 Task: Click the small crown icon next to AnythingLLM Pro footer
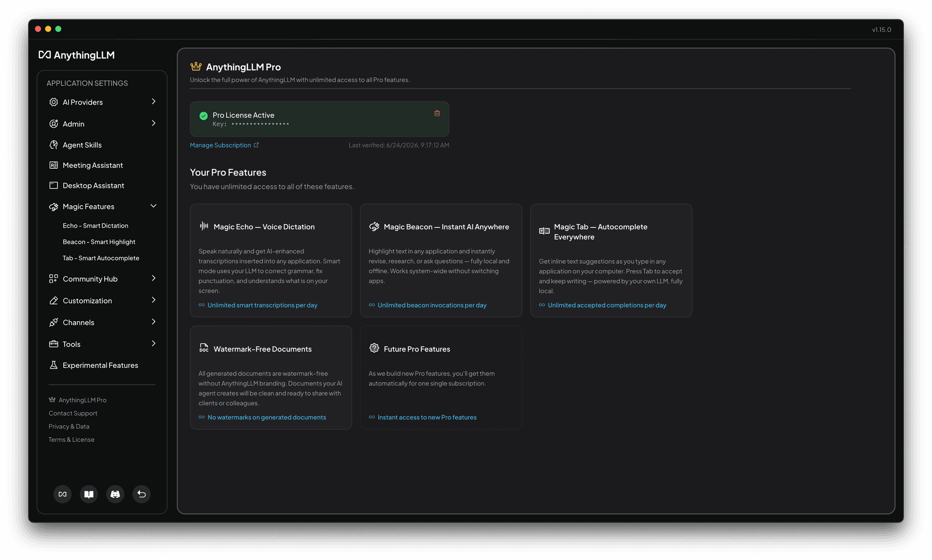[52, 400]
